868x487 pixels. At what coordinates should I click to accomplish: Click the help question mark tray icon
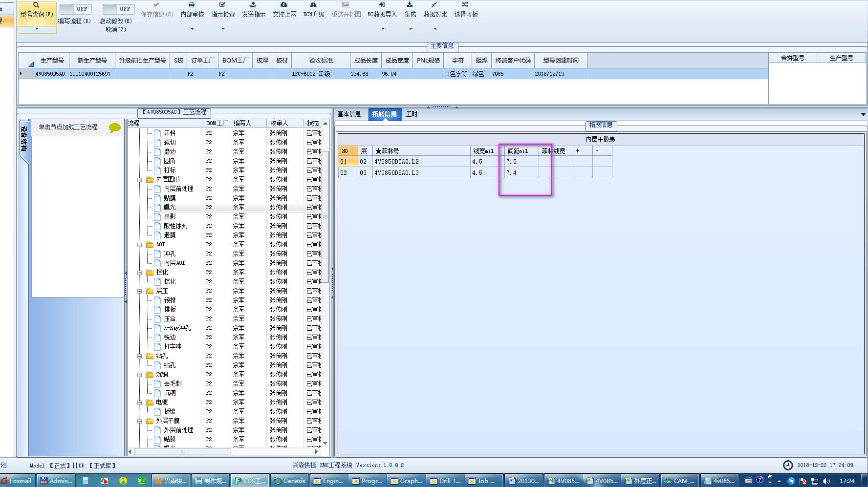[x=759, y=480]
